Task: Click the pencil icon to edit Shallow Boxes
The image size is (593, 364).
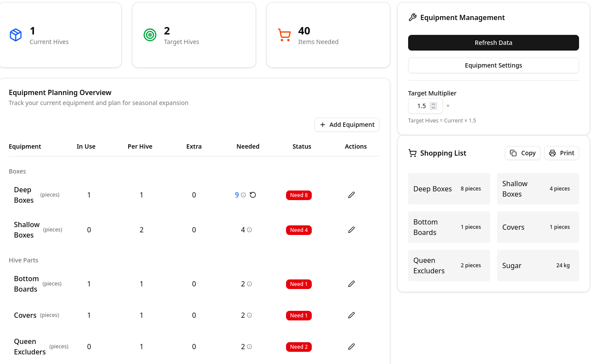Action: [x=351, y=230]
